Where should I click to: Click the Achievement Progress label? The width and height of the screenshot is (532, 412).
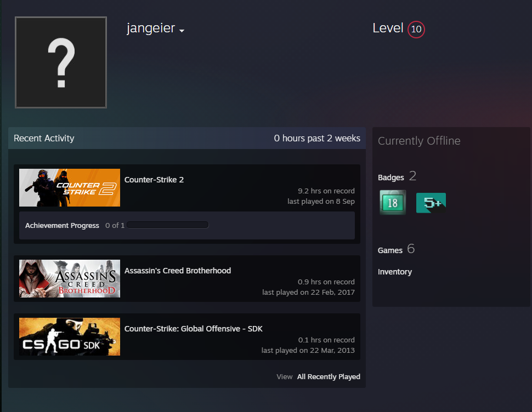(x=62, y=225)
